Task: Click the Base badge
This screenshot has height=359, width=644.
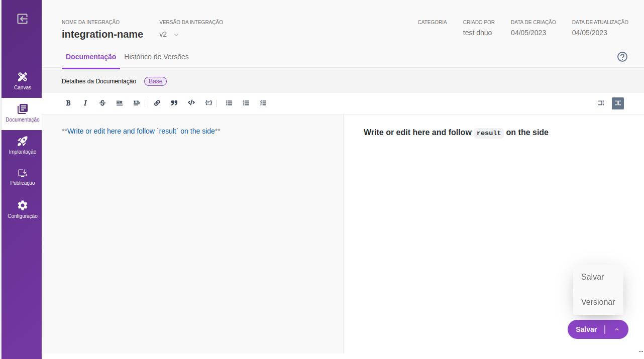Action: click(x=155, y=81)
